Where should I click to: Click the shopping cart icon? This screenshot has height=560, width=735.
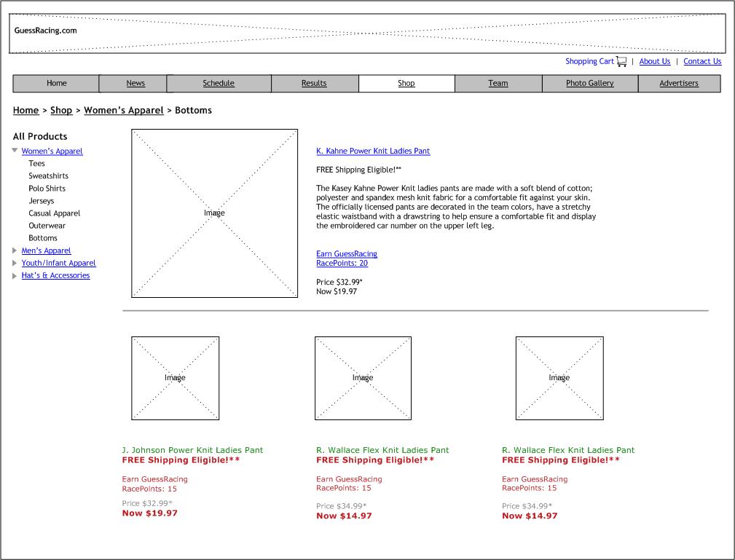[x=621, y=62]
